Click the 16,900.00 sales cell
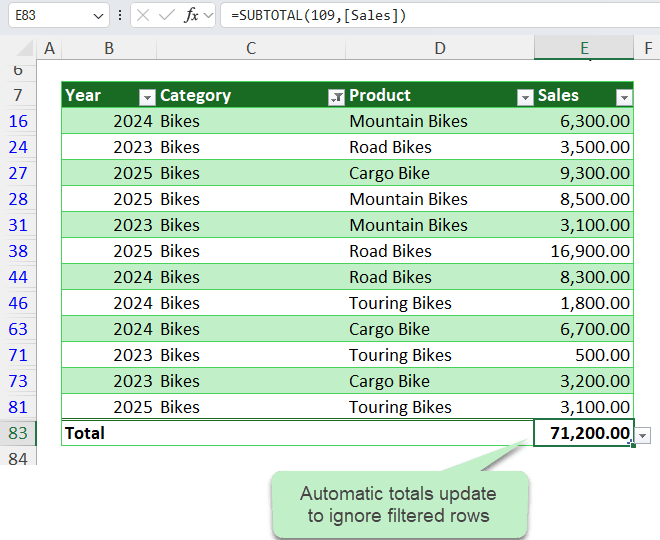The width and height of the screenshot is (660, 540). 583,251
